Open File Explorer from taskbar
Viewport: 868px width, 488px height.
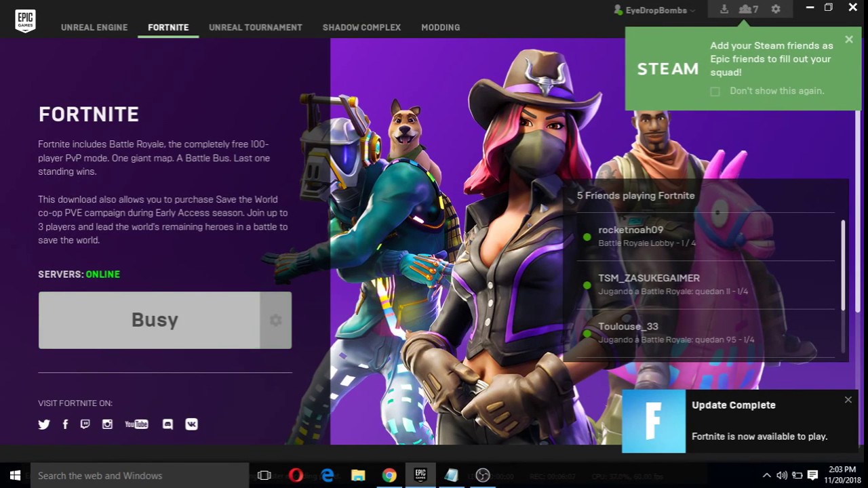point(358,475)
